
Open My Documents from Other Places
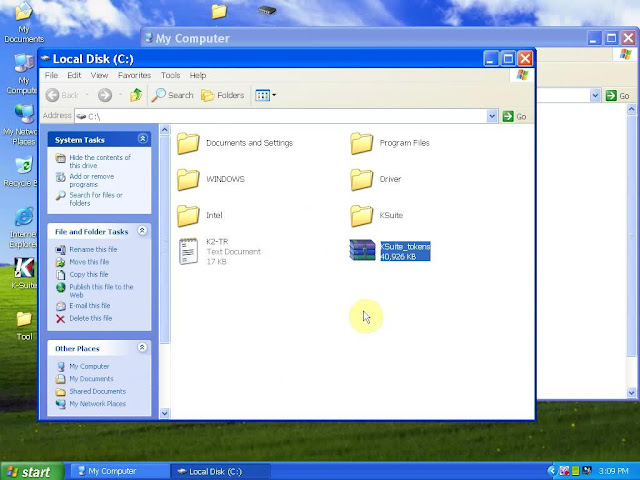pos(91,379)
